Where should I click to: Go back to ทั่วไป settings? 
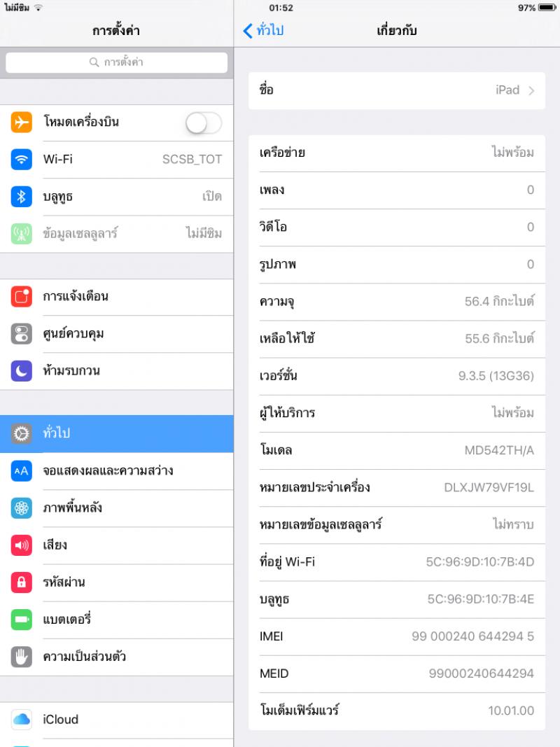point(263,31)
